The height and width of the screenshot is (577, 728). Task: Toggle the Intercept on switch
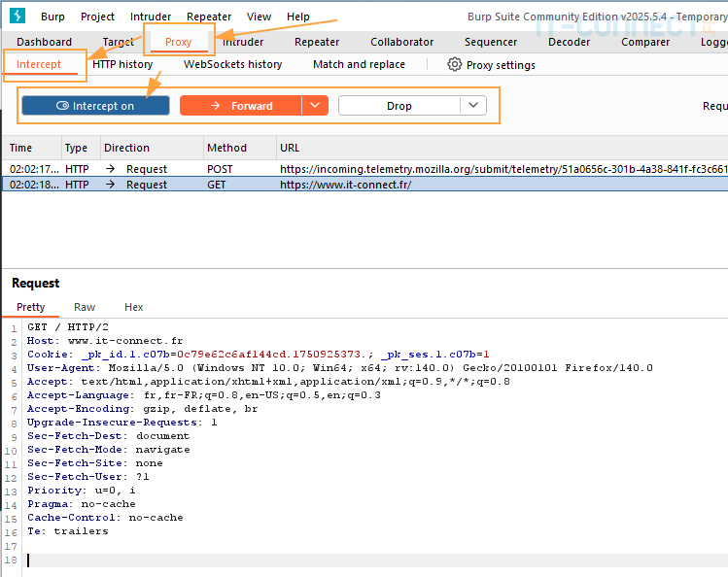pyautogui.click(x=95, y=106)
